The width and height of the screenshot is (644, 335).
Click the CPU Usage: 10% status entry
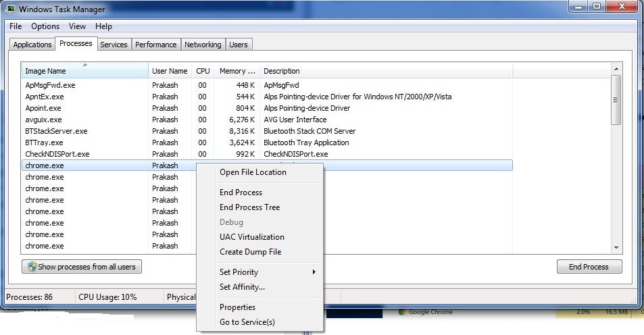107,297
